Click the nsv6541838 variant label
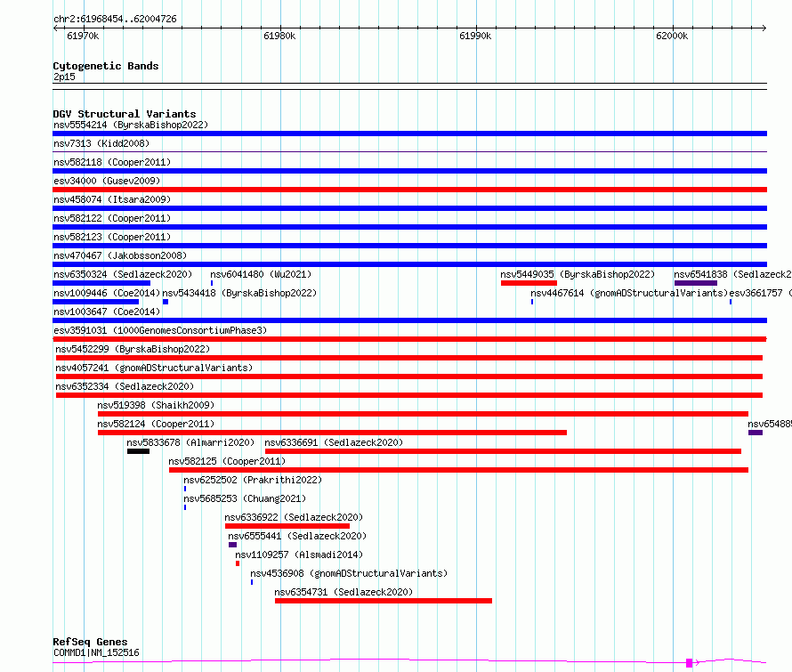792x672 pixels. 732,274
